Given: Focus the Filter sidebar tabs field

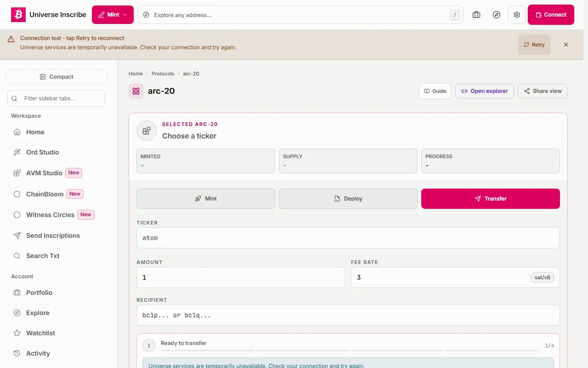Looking at the screenshot, I should point(56,98).
